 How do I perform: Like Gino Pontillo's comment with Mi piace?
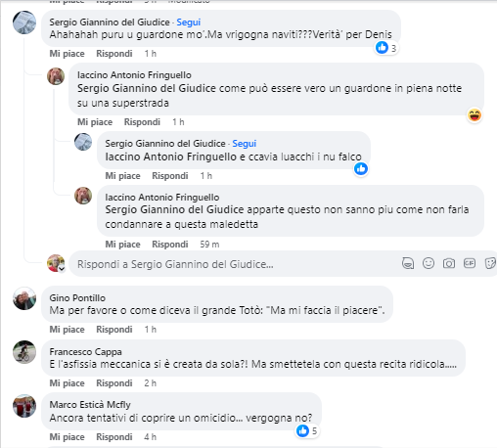[x=67, y=330]
